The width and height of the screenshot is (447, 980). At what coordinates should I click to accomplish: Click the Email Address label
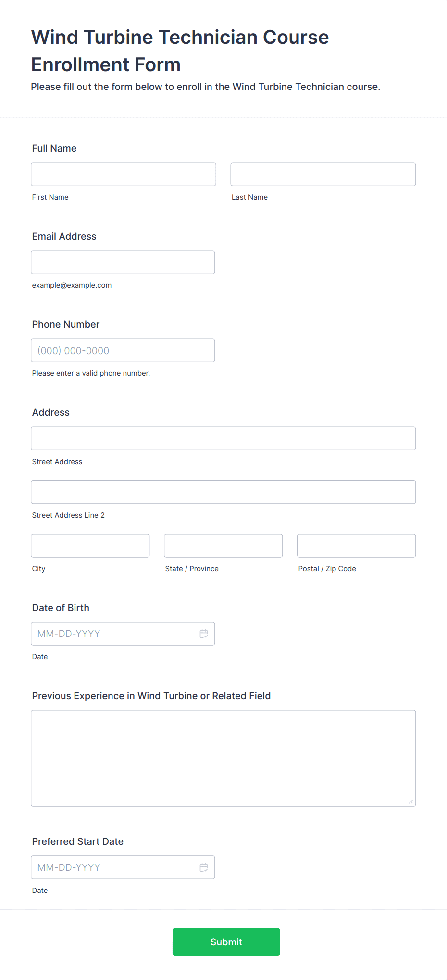(64, 236)
